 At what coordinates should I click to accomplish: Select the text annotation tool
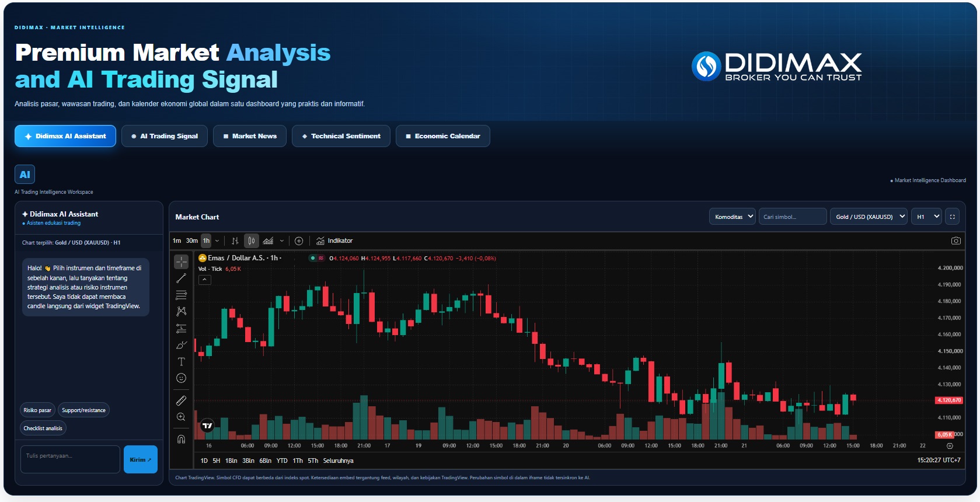(x=181, y=361)
